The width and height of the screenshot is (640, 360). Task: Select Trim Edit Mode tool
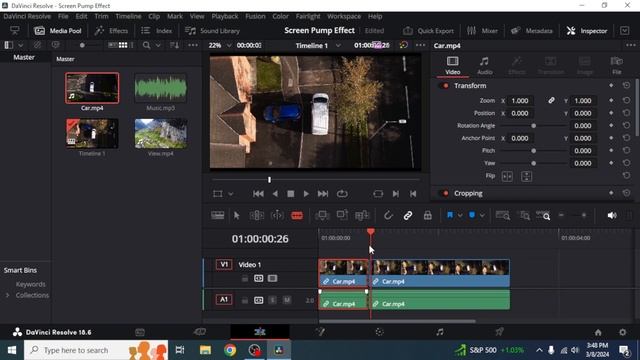[257, 216]
